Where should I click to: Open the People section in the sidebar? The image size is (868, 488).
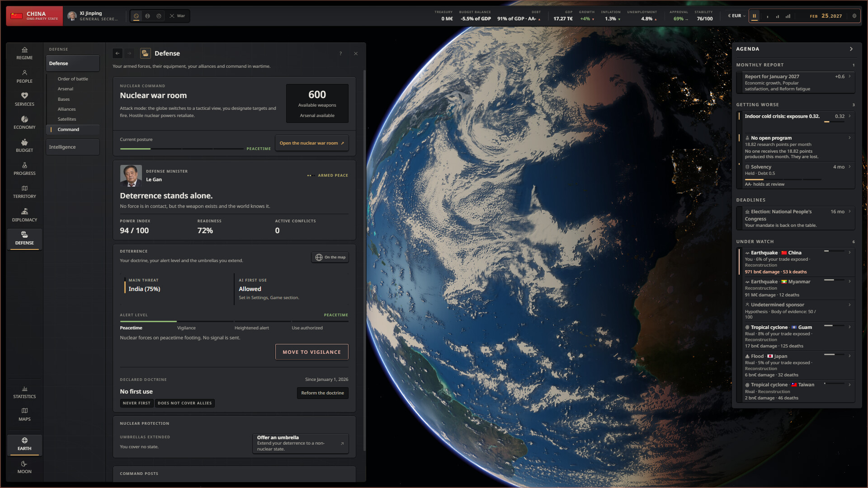click(x=24, y=76)
